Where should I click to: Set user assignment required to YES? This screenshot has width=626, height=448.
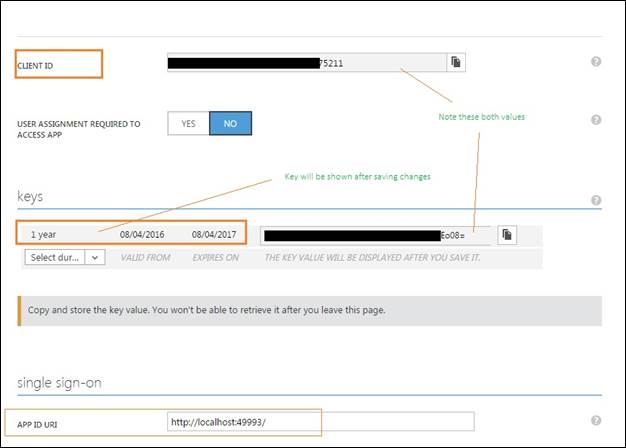coord(188,123)
